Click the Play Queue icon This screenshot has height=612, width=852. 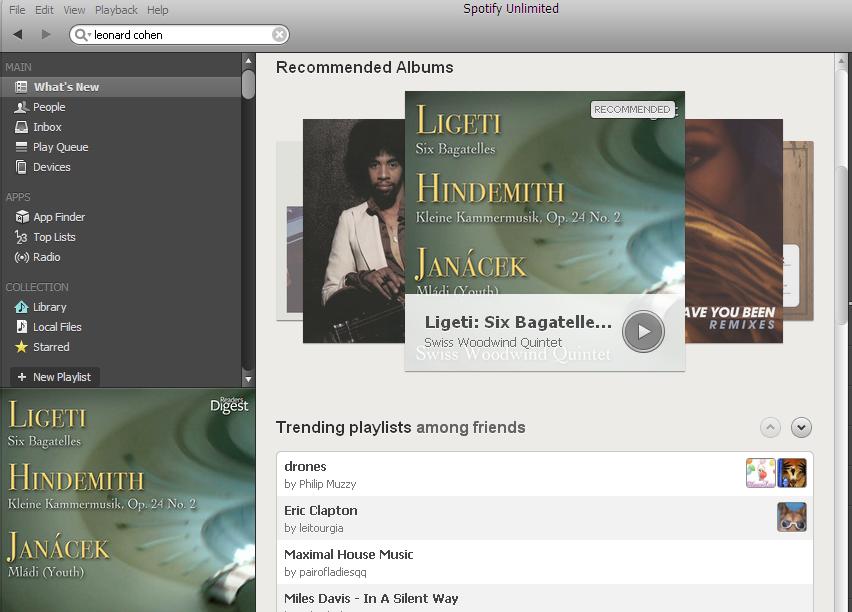click(21, 147)
